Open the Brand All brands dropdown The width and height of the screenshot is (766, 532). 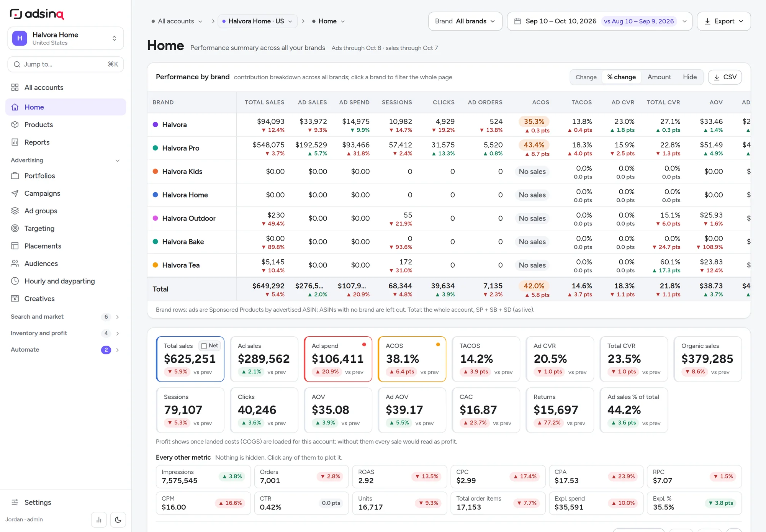click(465, 21)
